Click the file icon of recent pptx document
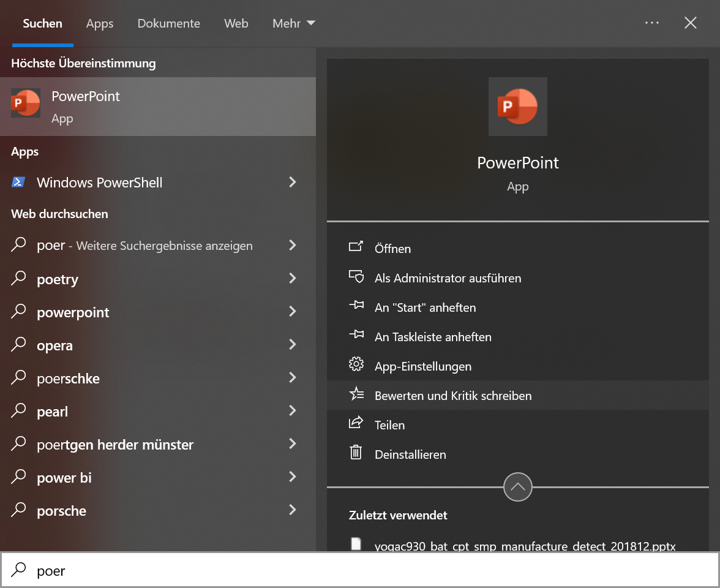The width and height of the screenshot is (720, 588). [x=356, y=545]
